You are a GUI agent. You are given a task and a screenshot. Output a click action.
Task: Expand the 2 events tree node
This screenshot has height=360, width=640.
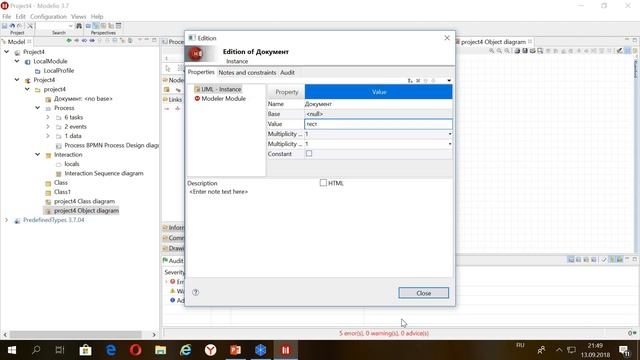[48, 127]
